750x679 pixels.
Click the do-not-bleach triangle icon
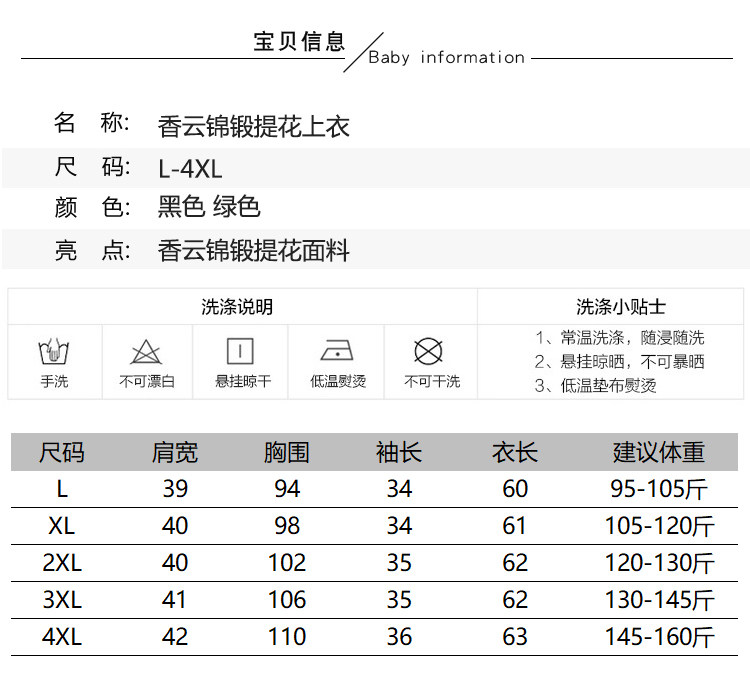(x=146, y=352)
